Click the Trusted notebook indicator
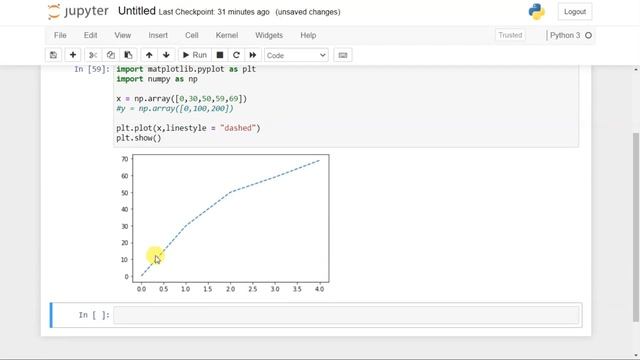 point(510,36)
